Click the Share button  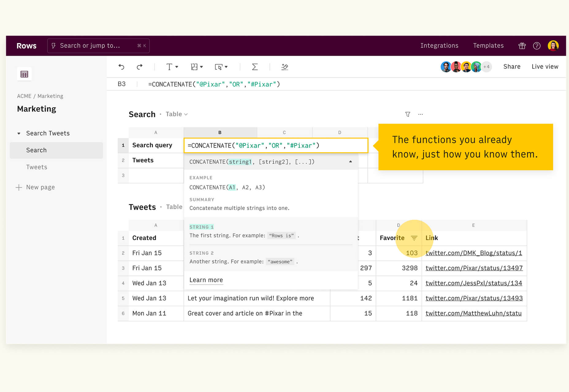tap(512, 67)
